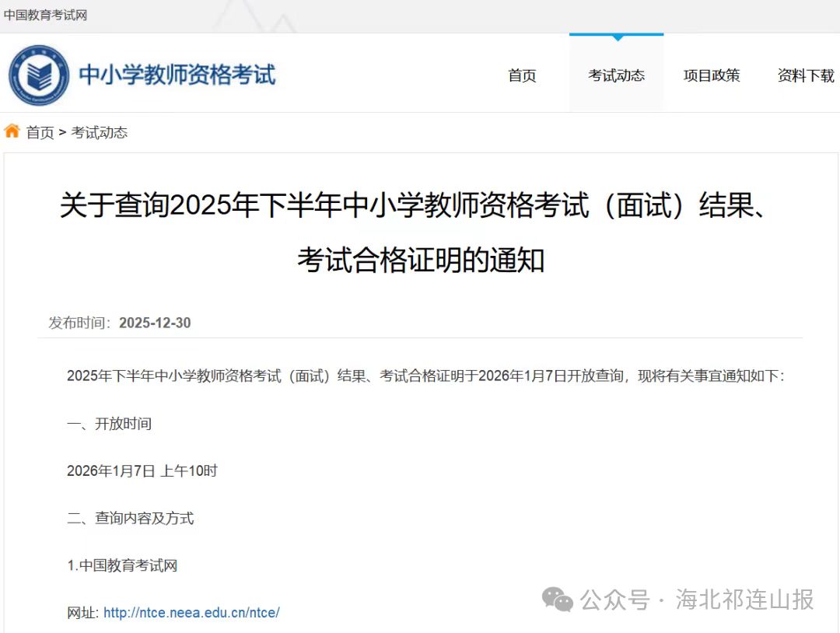
Task: Click the home icon in the breadcrumb
Action: tap(11, 131)
